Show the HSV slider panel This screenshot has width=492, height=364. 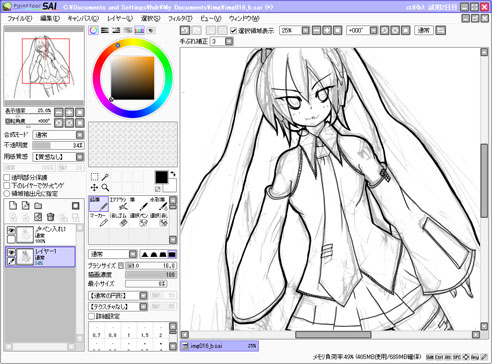click(x=116, y=30)
